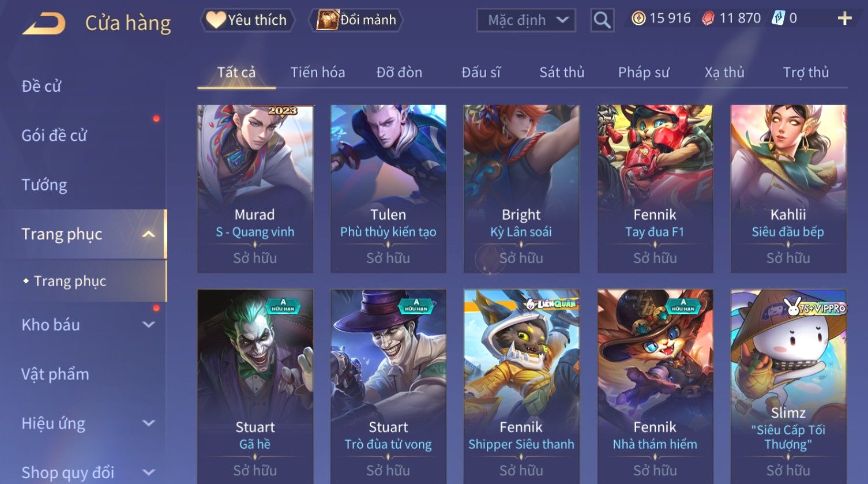Go to Gói đề cử in sidebar
The image size is (868, 484).
coord(54,136)
